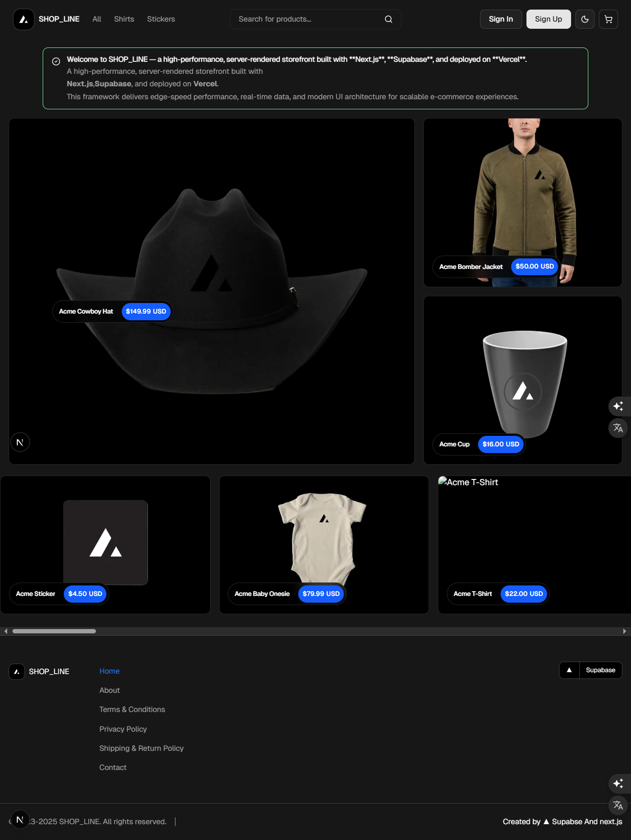The height and width of the screenshot is (840, 631).
Task: Open the Next.js badge over copyright text
Action: pos(20,819)
